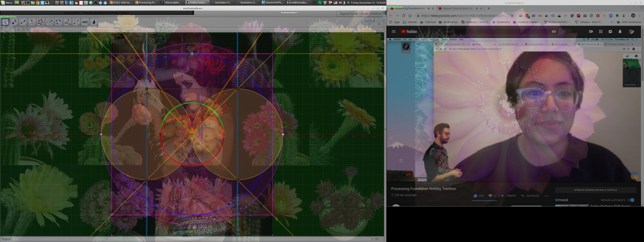
Task: Select the Polygon tool in GeoGebra
Action: tap(41, 22)
